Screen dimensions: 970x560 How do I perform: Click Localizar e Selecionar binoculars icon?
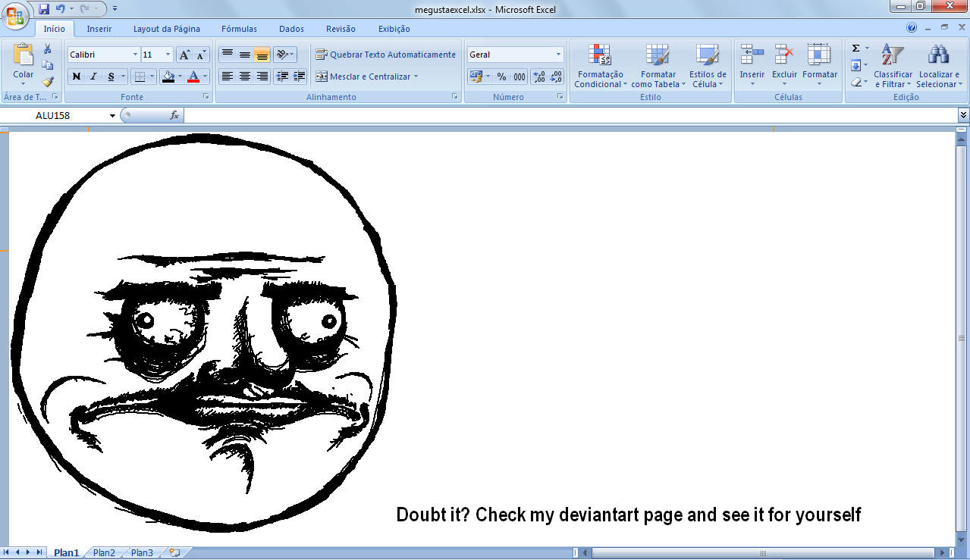coord(938,56)
